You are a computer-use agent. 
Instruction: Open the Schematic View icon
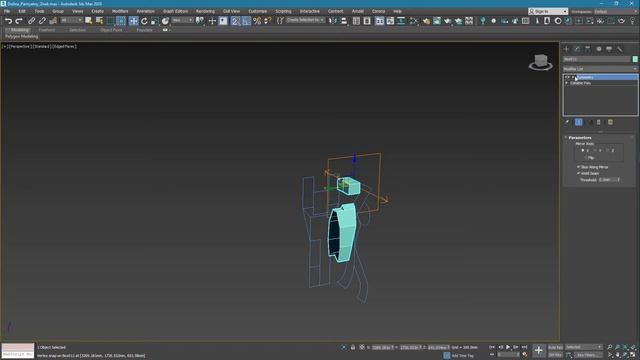(401, 21)
